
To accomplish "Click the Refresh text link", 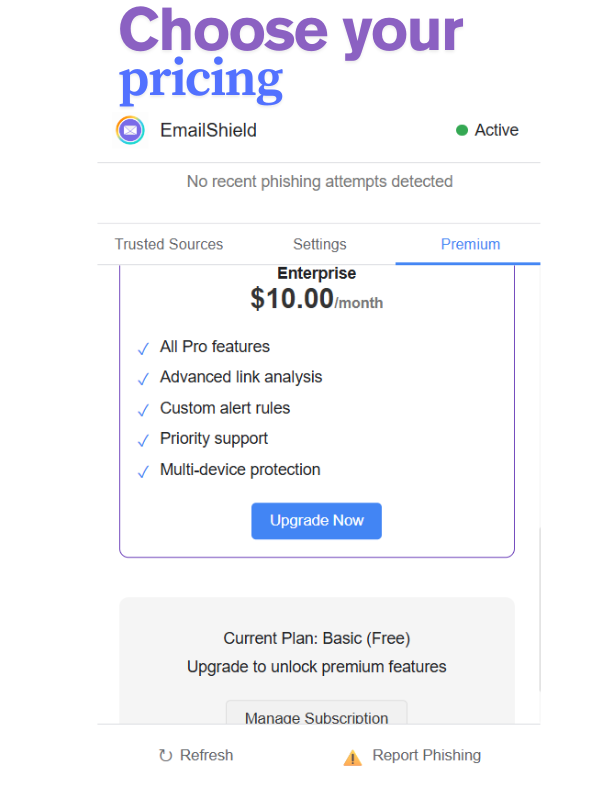I will coord(207,755).
